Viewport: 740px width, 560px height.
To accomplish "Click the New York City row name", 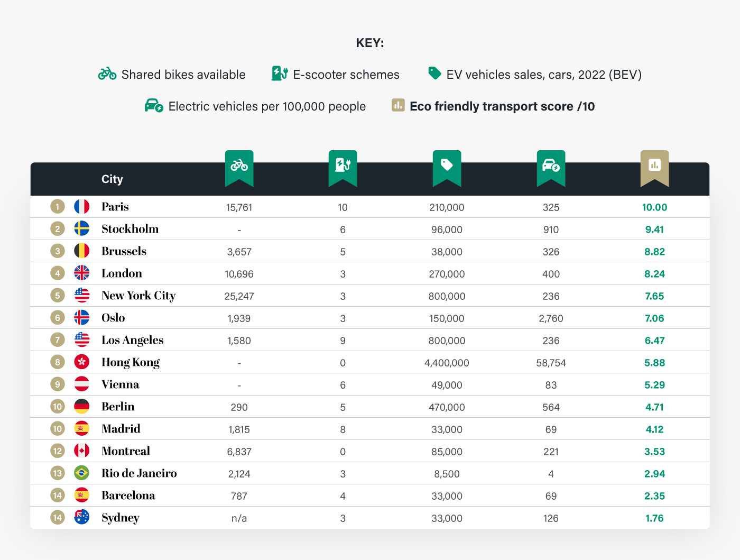I will 138,296.
